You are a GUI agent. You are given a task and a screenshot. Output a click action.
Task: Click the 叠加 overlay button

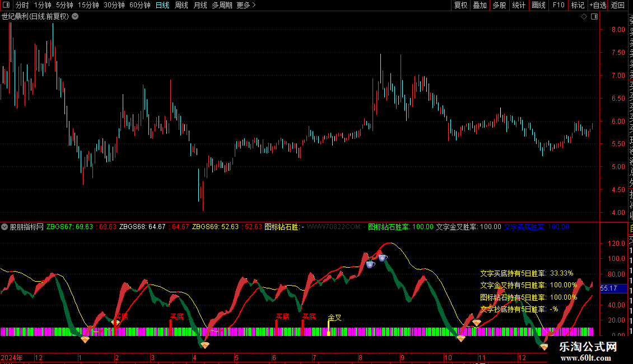click(480, 5)
